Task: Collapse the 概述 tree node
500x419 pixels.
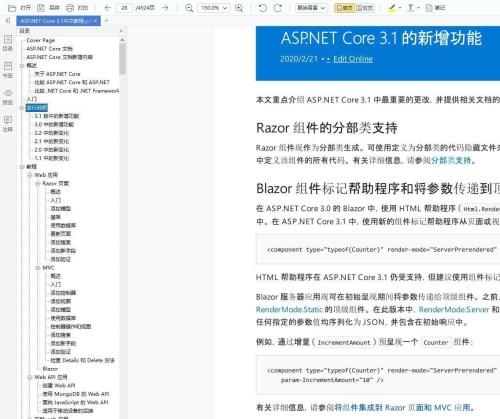Action: click(22, 65)
